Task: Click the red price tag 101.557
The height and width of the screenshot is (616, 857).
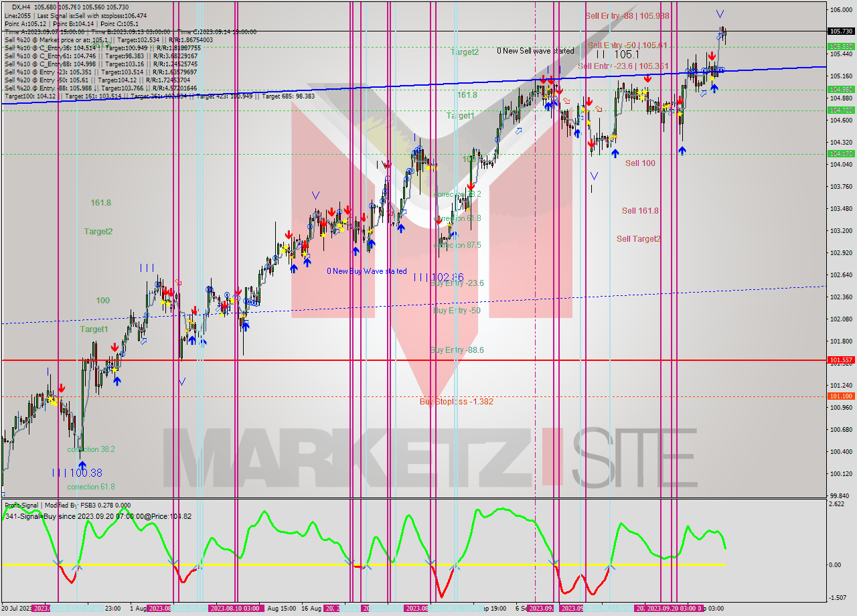Action: point(840,360)
